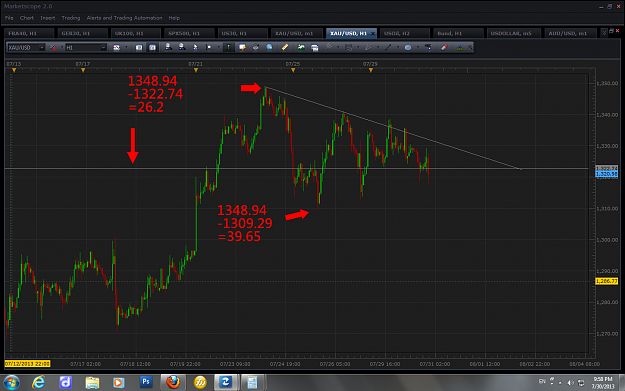Toggle the second chart layout icon
This screenshot has width=625, height=391.
152,47
